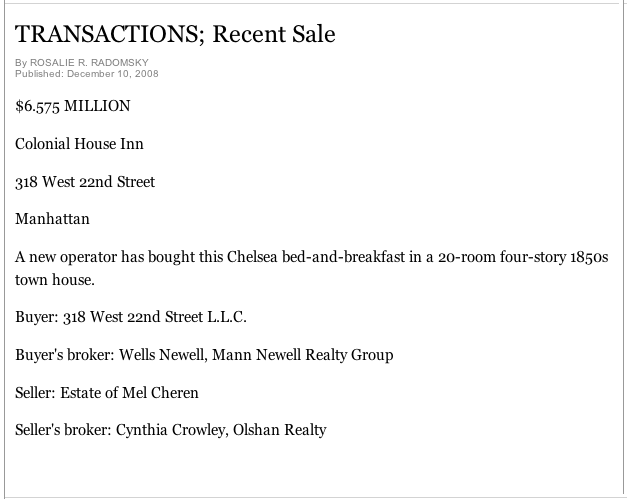Image resolution: width=627 pixels, height=499 pixels.
Task: Click the byline ROSALIE R. RADOMSKY
Action: (x=89, y=63)
